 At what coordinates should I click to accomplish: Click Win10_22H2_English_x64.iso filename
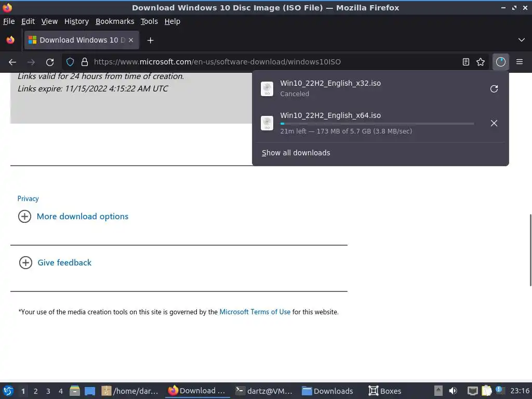(x=330, y=115)
